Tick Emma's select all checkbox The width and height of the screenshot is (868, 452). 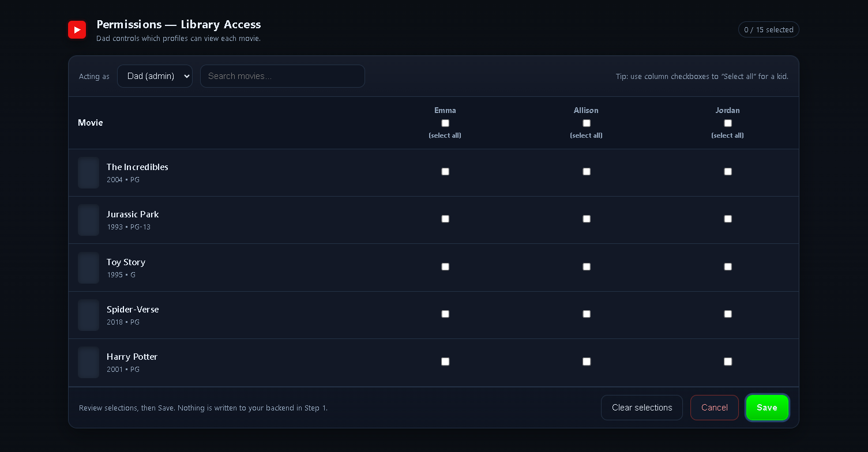445,123
